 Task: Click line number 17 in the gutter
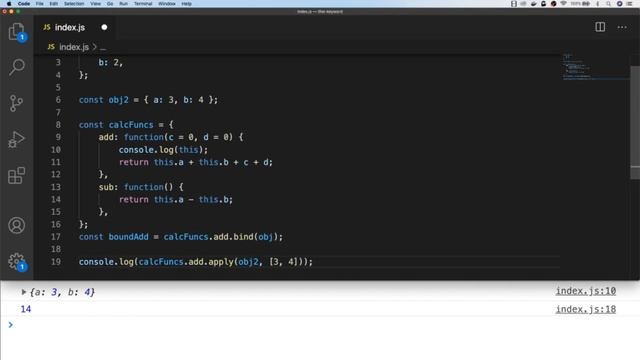(x=56, y=237)
